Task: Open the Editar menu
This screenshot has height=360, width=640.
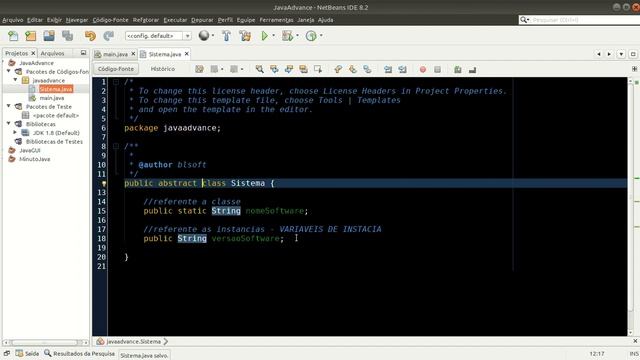Action: point(35,20)
